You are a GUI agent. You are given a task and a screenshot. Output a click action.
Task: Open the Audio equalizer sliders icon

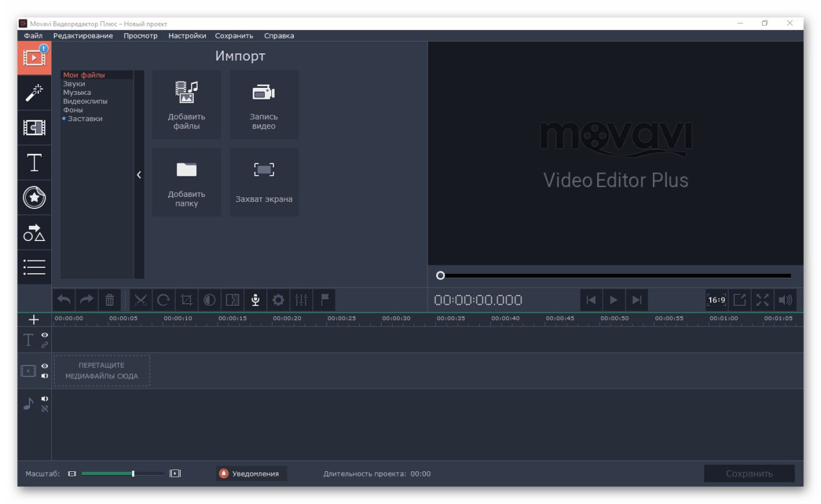click(301, 299)
